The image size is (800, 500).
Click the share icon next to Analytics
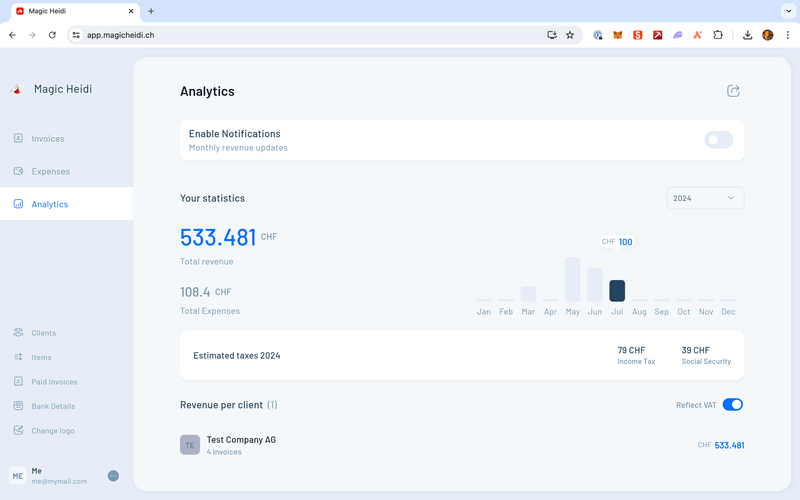click(733, 91)
